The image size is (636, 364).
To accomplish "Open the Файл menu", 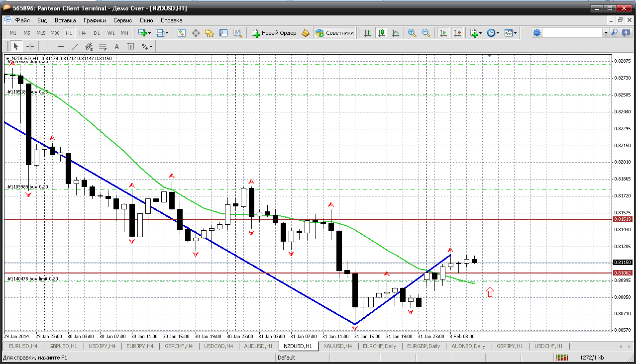I will point(22,20).
